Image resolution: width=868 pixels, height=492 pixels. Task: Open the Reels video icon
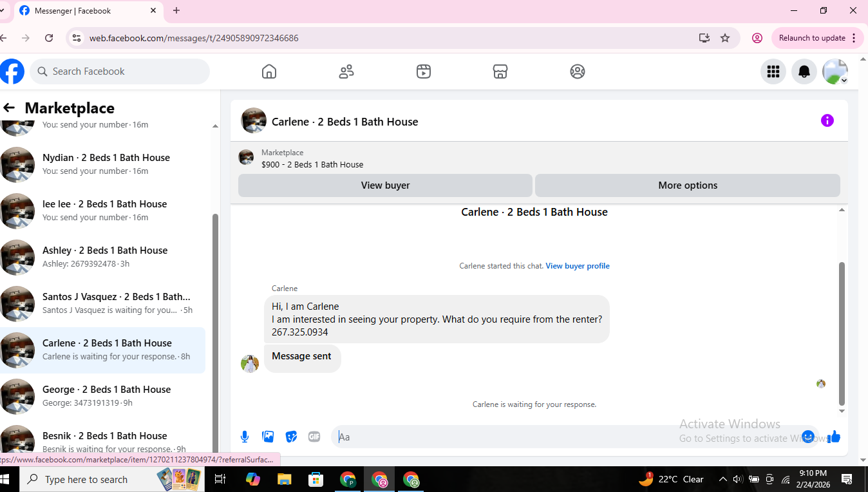tap(423, 71)
